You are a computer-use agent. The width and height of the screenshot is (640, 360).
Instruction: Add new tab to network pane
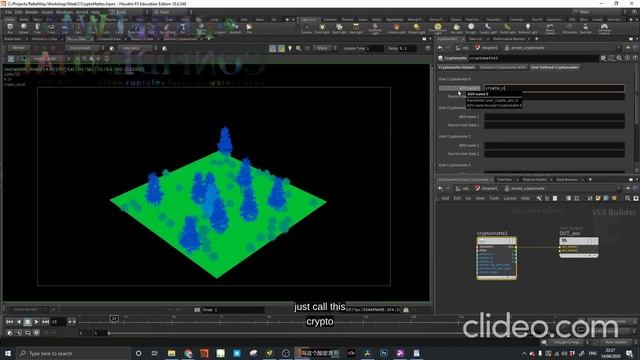(x=590, y=180)
